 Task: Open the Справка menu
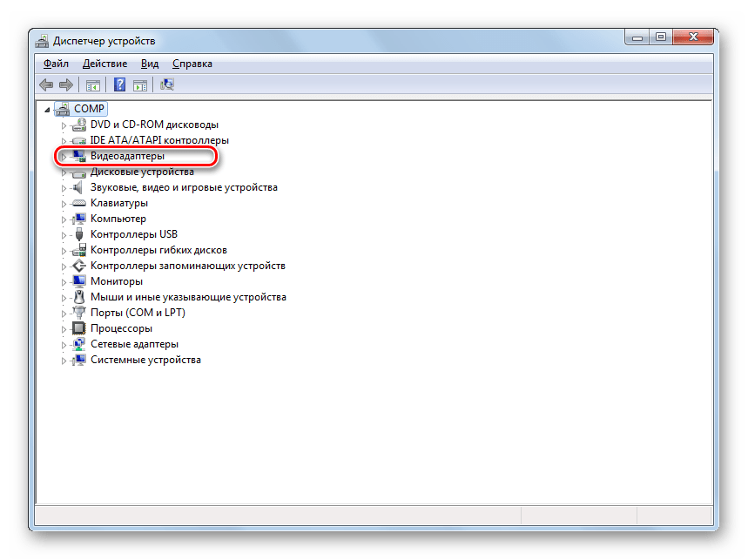point(192,64)
